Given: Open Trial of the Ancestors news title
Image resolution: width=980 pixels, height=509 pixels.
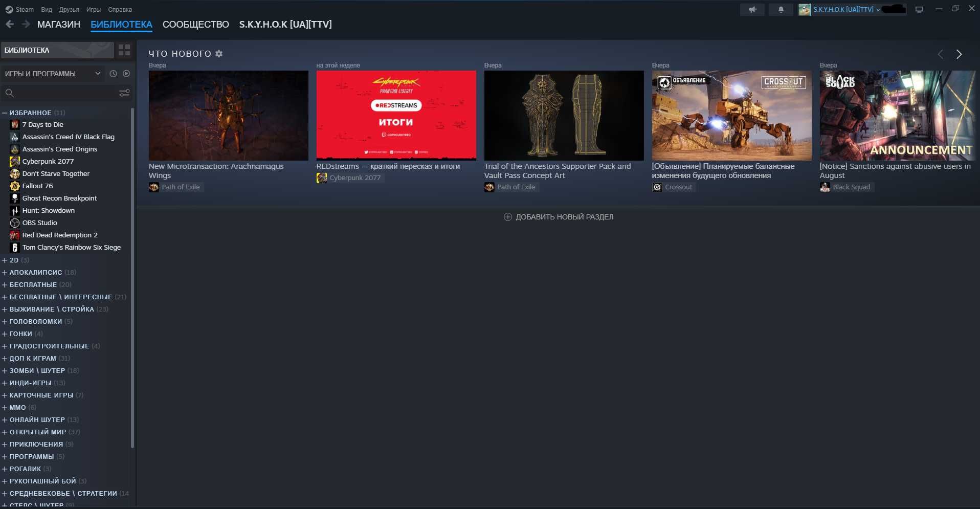Looking at the screenshot, I should [x=558, y=171].
